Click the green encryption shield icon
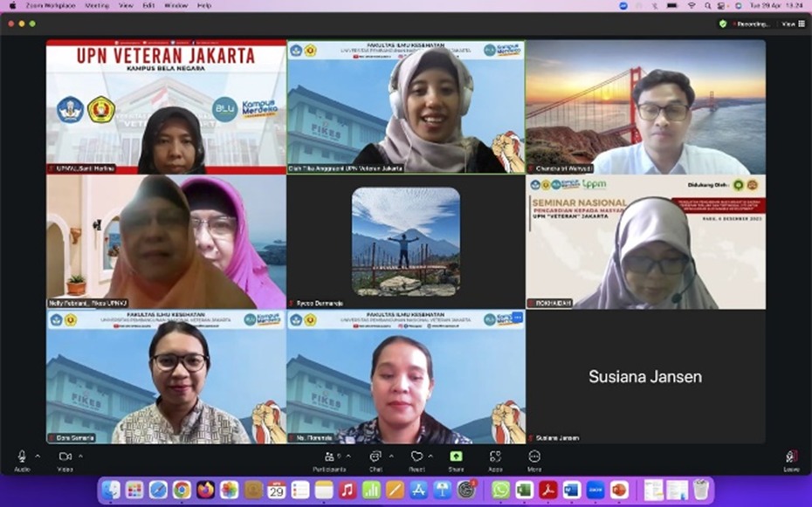Image resolution: width=812 pixels, height=507 pixels. pos(723,24)
